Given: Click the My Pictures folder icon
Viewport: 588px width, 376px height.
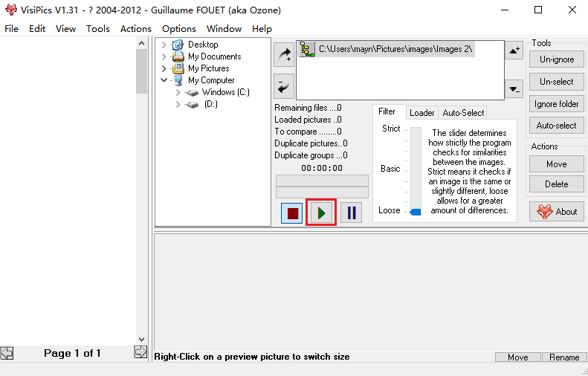Looking at the screenshot, I should click(178, 68).
